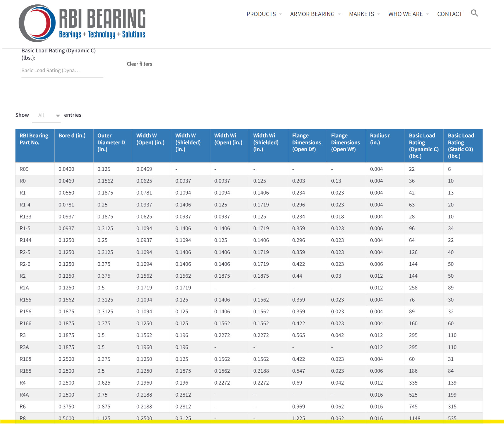
Task: Select part number R166 cell
Action: (35, 323)
